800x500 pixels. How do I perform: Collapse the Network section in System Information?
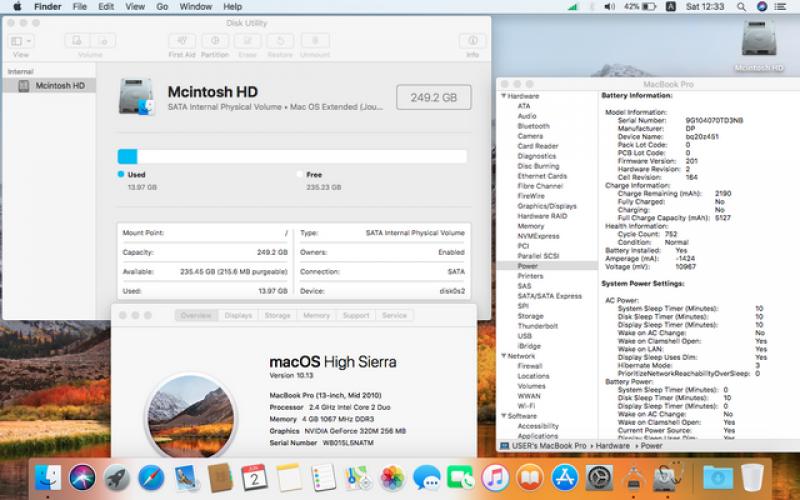tap(504, 356)
